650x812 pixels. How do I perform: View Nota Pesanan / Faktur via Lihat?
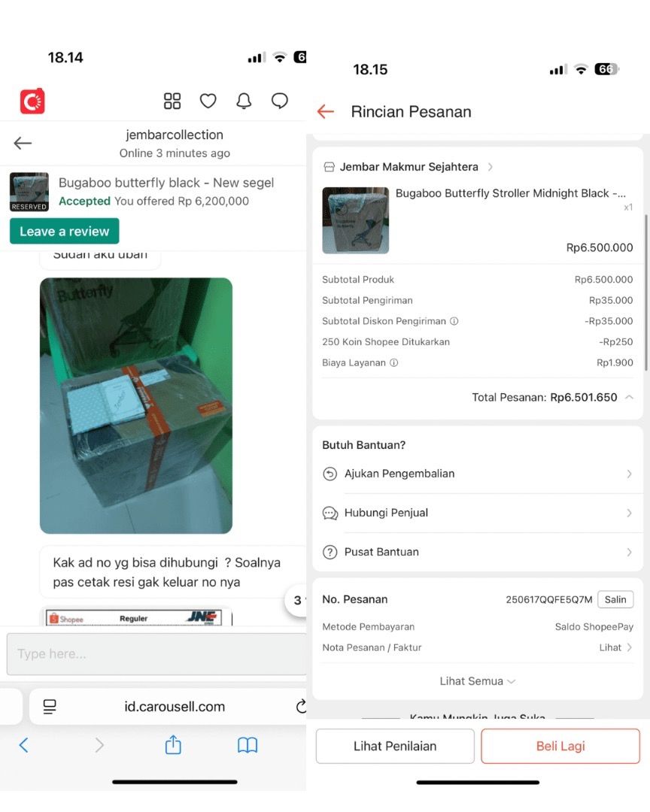pyautogui.click(x=615, y=647)
